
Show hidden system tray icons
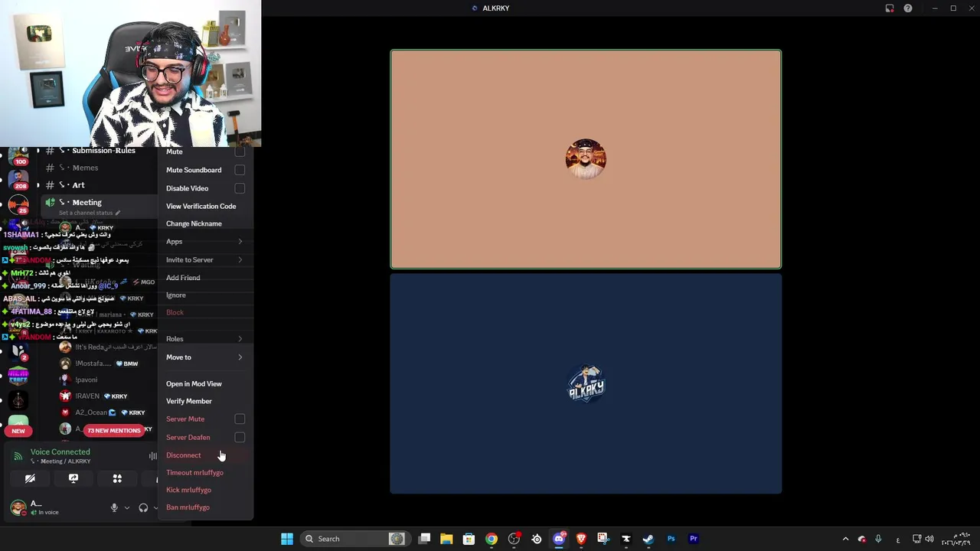(845, 539)
